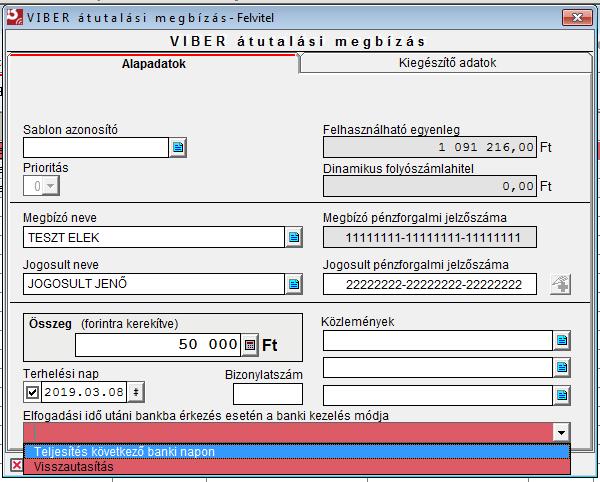Screen dimensions: 600x482
Task: Click the Terhelési nap date spinner
Action: 135,392
